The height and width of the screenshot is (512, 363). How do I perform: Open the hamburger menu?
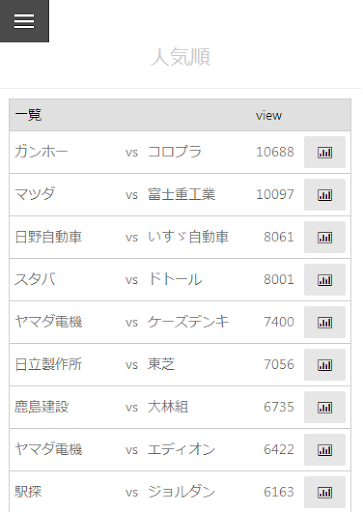pyautogui.click(x=24, y=21)
